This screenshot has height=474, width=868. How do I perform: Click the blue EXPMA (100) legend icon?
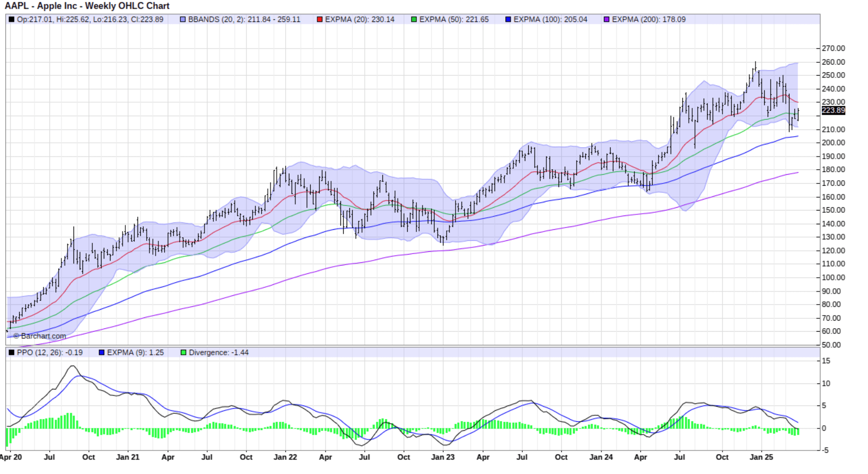tap(508, 18)
